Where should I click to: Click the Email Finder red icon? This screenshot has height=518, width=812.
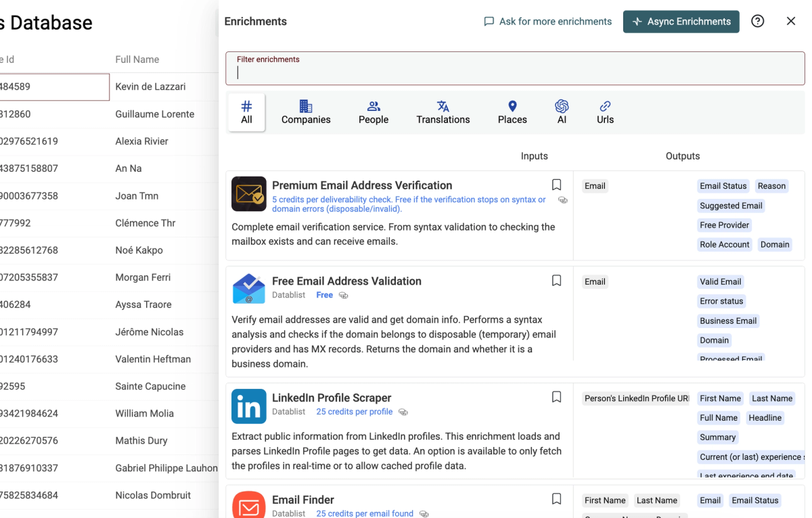coord(249,504)
